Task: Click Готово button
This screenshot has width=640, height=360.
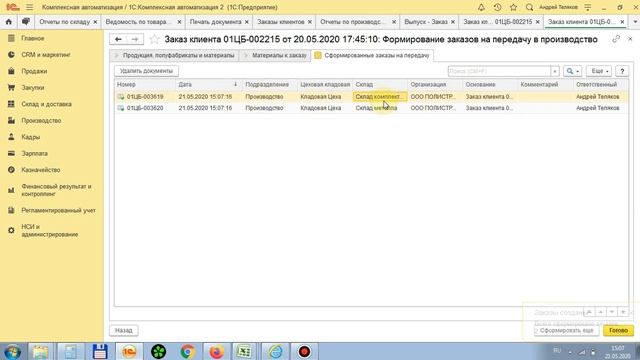Action: [x=618, y=330]
